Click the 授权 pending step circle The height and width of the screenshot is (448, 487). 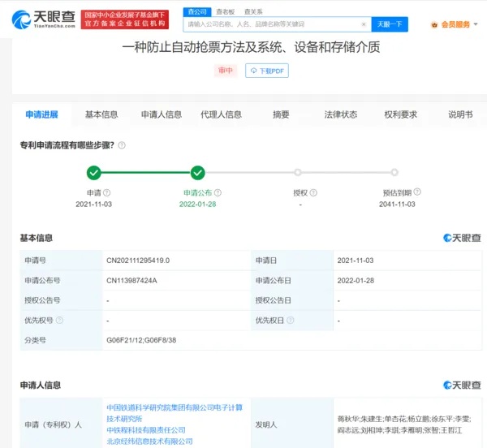pos(298,172)
